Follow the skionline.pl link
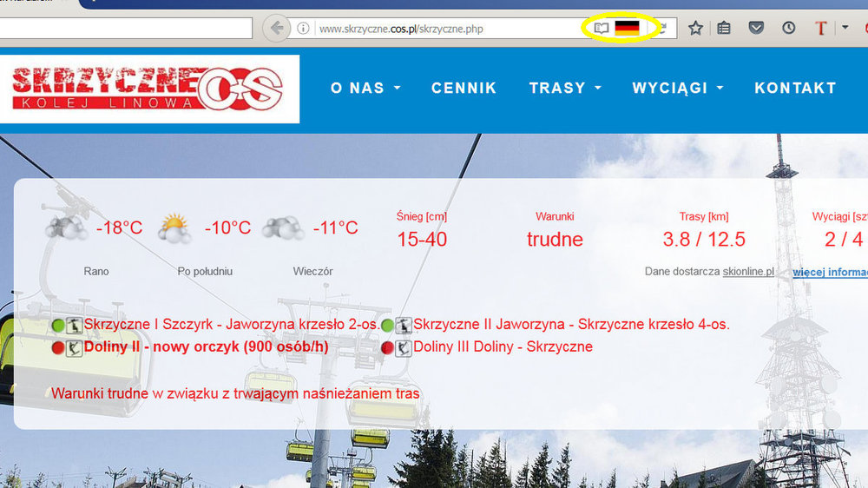Viewport: 868px width, 488px height. point(748,272)
